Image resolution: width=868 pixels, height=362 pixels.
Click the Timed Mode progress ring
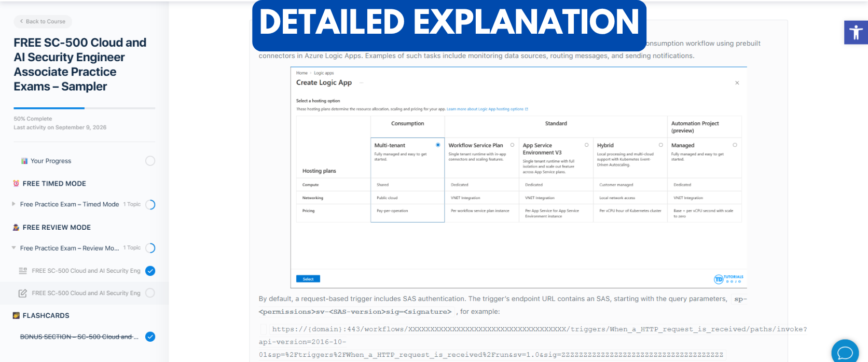pyautogui.click(x=150, y=204)
